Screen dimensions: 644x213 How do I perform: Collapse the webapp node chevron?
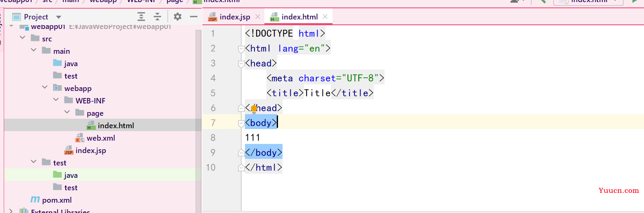[45, 88]
